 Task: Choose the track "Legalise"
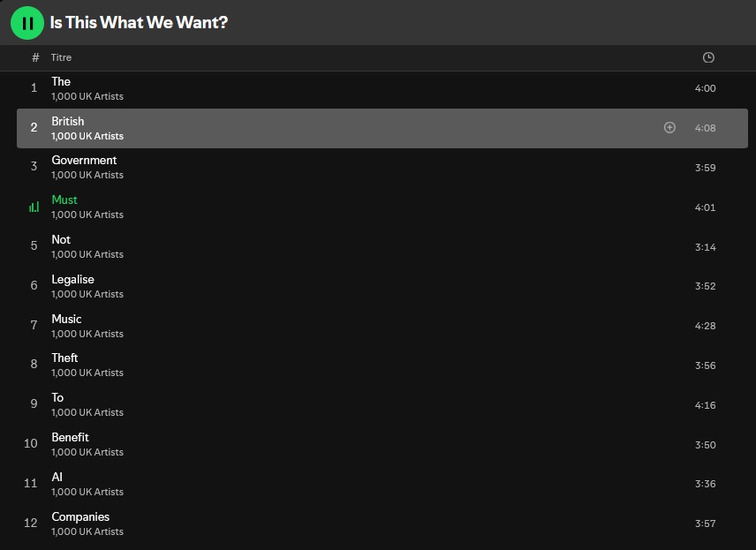pyautogui.click(x=72, y=279)
